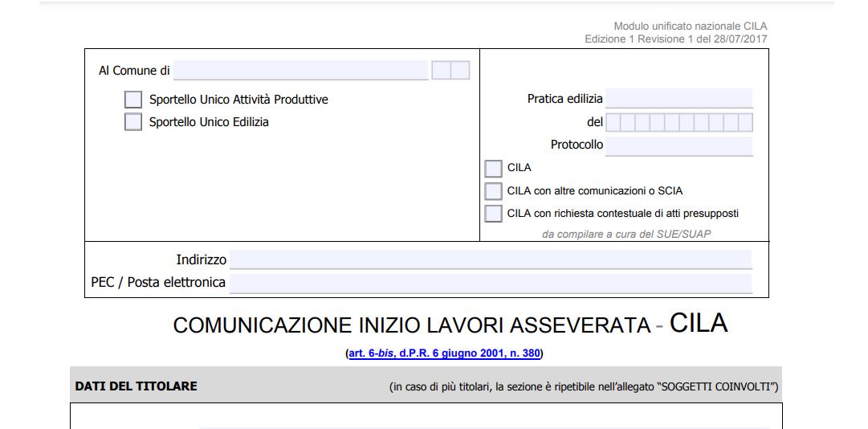Click the first box of the 'del' date
The image size is (868, 429).
click(613, 123)
